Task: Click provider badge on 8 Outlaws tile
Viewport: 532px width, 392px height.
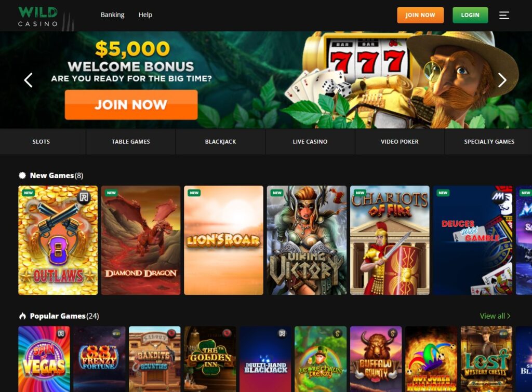Action: click(x=84, y=197)
